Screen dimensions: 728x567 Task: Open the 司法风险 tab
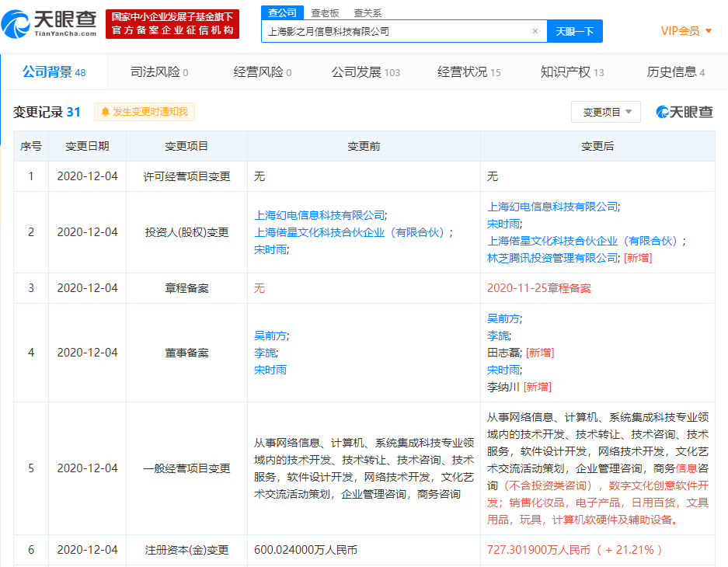tap(159, 72)
